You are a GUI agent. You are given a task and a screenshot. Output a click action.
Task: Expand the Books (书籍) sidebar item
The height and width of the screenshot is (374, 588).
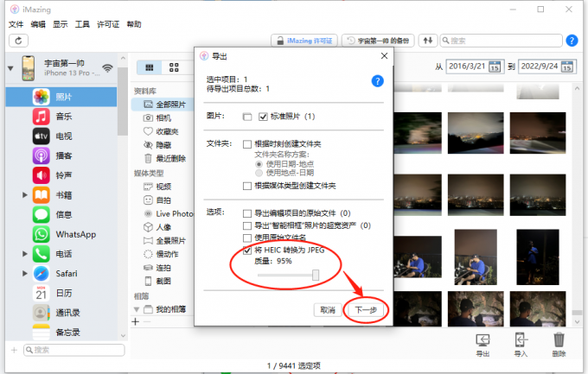(25, 195)
